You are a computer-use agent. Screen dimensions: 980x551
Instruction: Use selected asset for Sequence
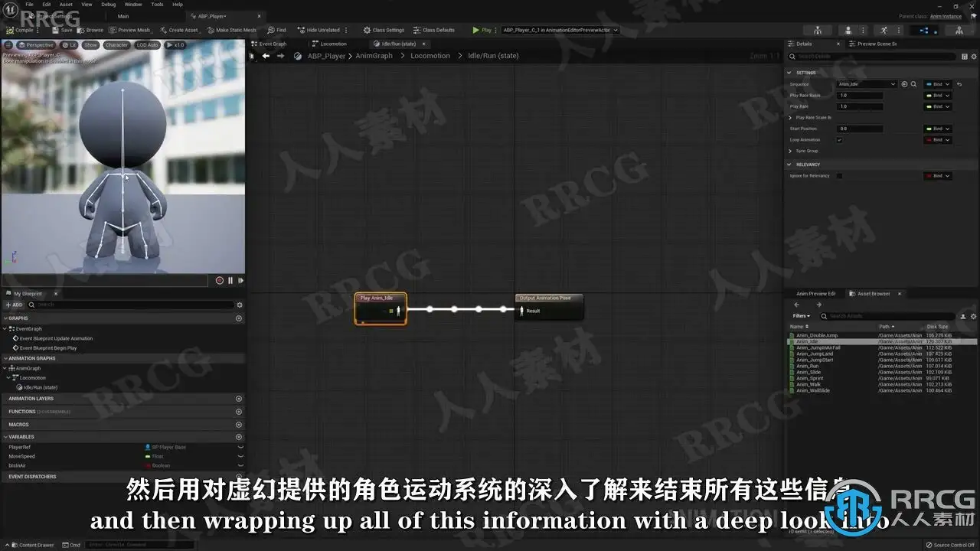coord(904,84)
